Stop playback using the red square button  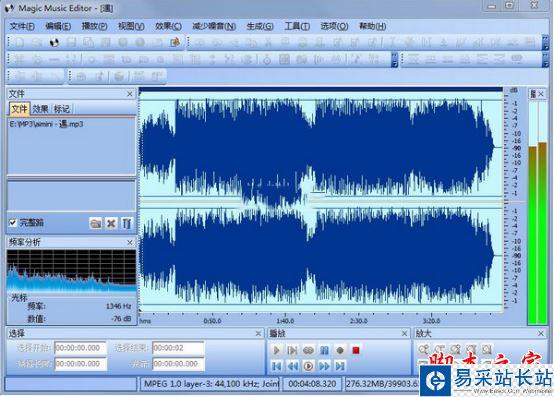click(356, 350)
